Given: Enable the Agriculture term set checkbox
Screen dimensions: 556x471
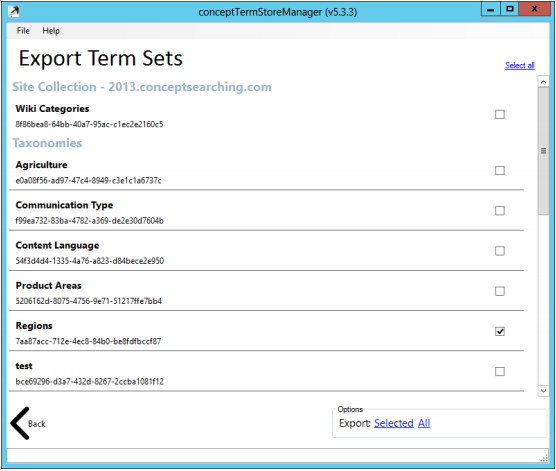Looking at the screenshot, I should click(500, 171).
